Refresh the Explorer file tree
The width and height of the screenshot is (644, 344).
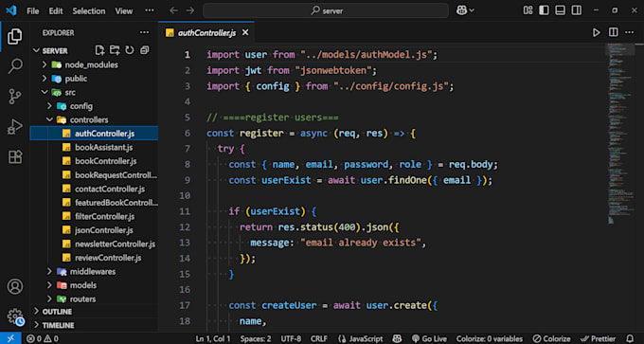130,50
